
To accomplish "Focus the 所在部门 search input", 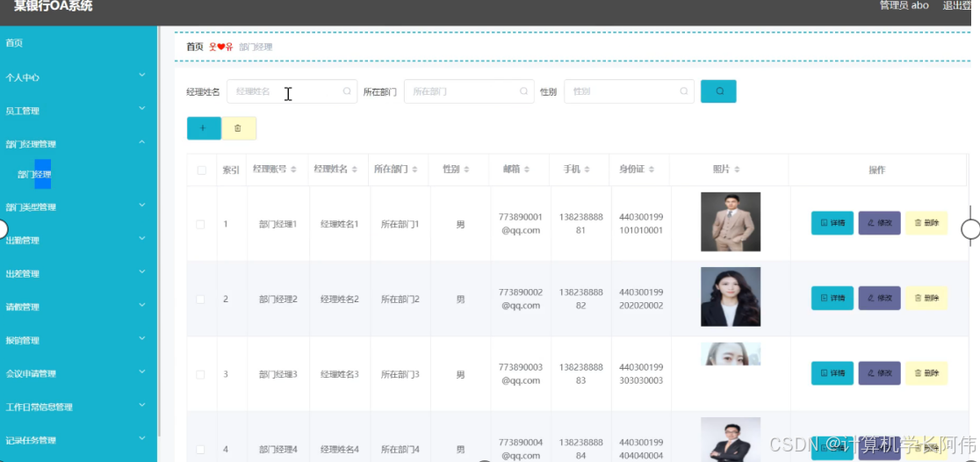I will pyautogui.click(x=469, y=91).
